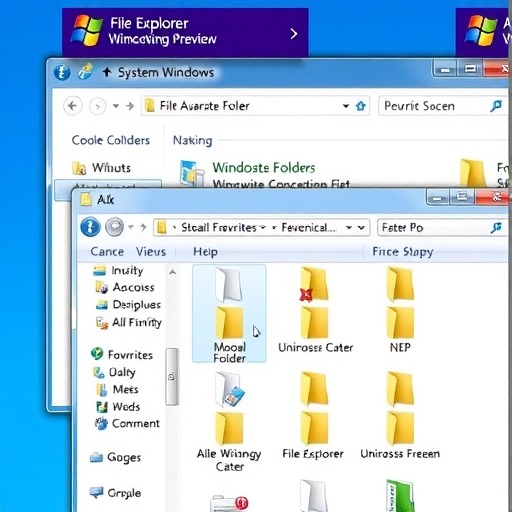Open recent locations dropdown in Alk window
The image size is (512, 512).
tap(131, 227)
